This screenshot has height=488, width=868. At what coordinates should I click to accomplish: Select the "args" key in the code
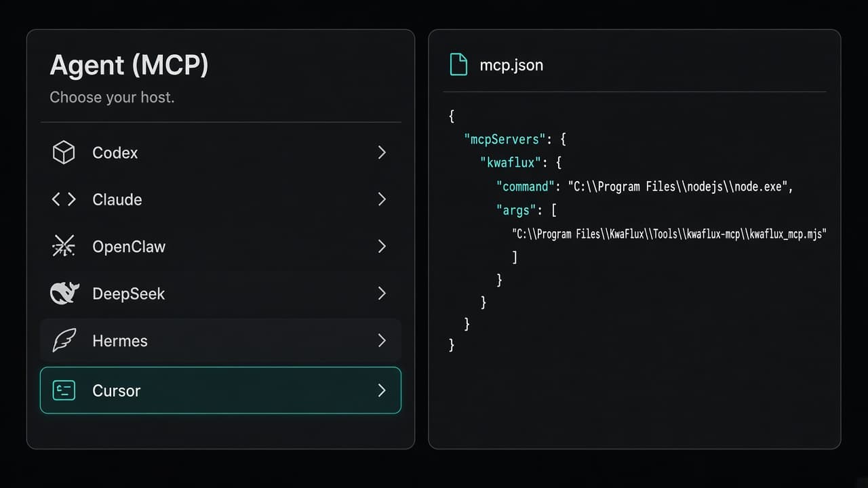point(517,210)
